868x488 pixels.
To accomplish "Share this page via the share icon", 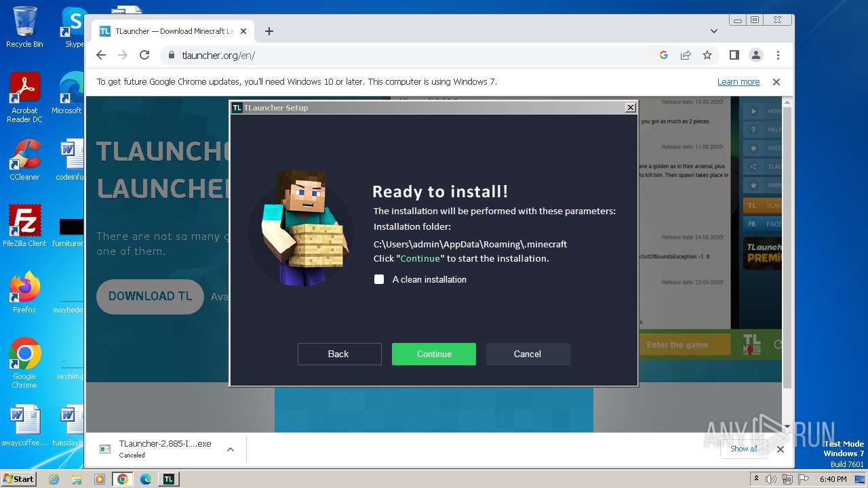I will [686, 55].
